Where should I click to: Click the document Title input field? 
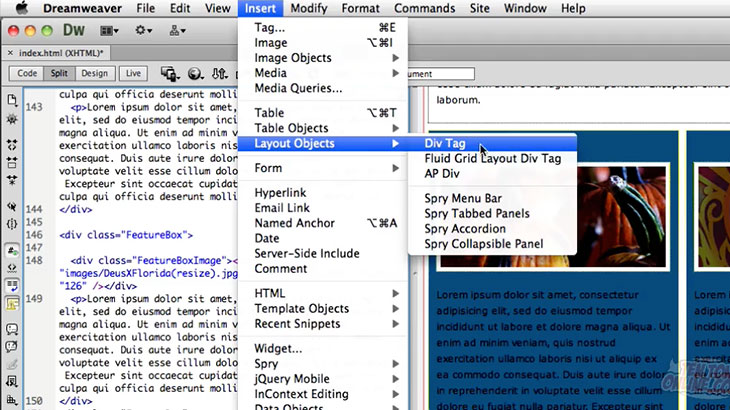coord(441,74)
